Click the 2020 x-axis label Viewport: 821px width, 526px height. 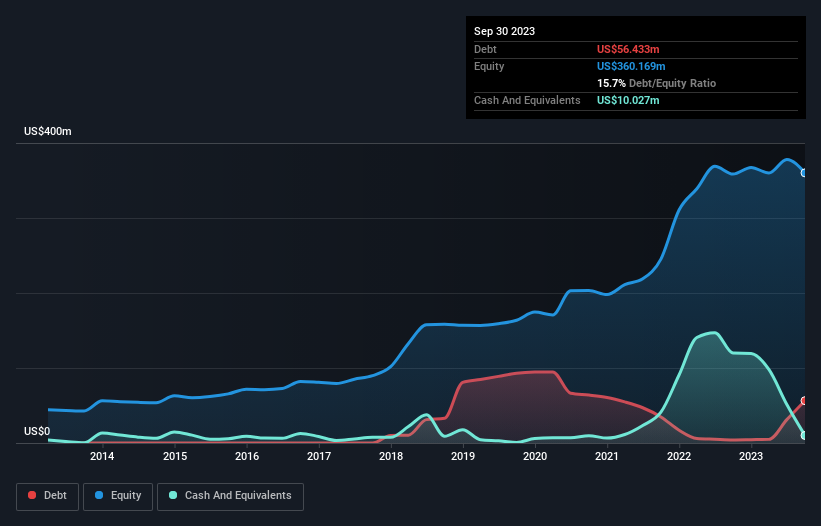point(535,456)
